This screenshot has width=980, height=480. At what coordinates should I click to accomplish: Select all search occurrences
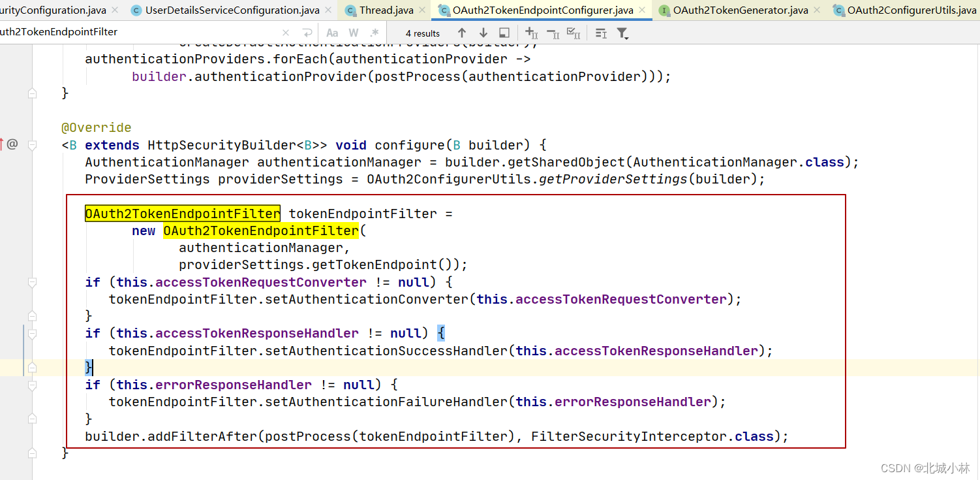(x=574, y=33)
